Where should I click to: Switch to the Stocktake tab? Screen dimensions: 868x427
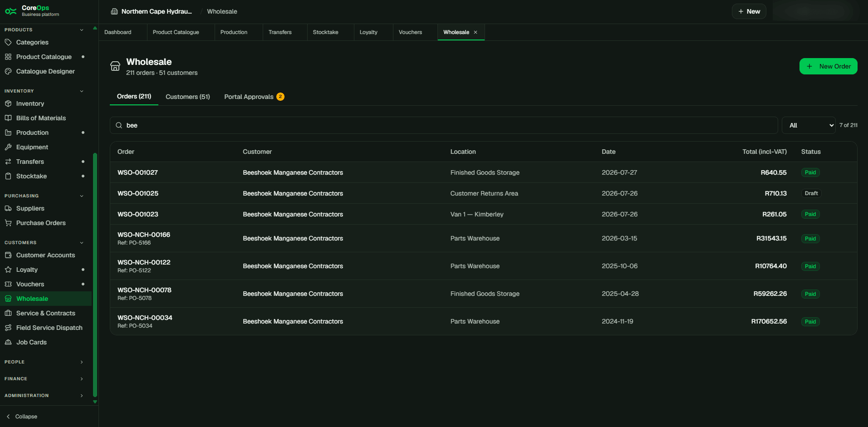pyautogui.click(x=326, y=32)
